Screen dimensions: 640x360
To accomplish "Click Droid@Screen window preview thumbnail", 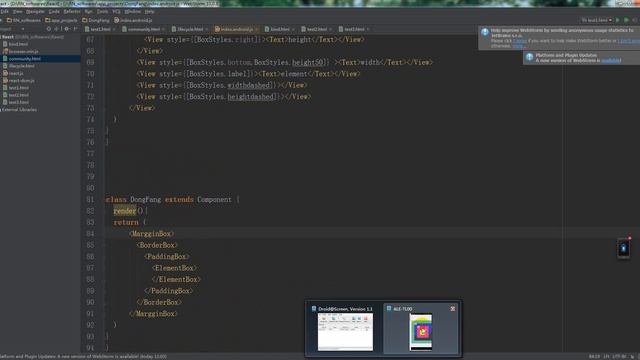I will (x=345, y=332).
